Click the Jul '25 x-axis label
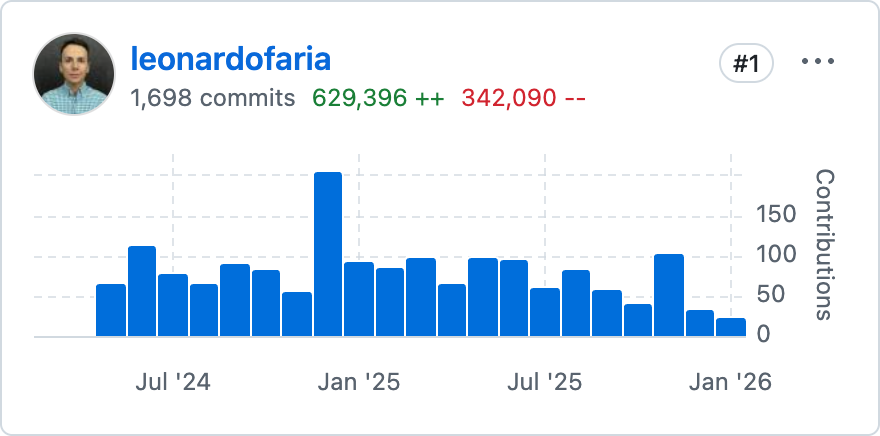The height and width of the screenshot is (436, 880). (x=545, y=382)
